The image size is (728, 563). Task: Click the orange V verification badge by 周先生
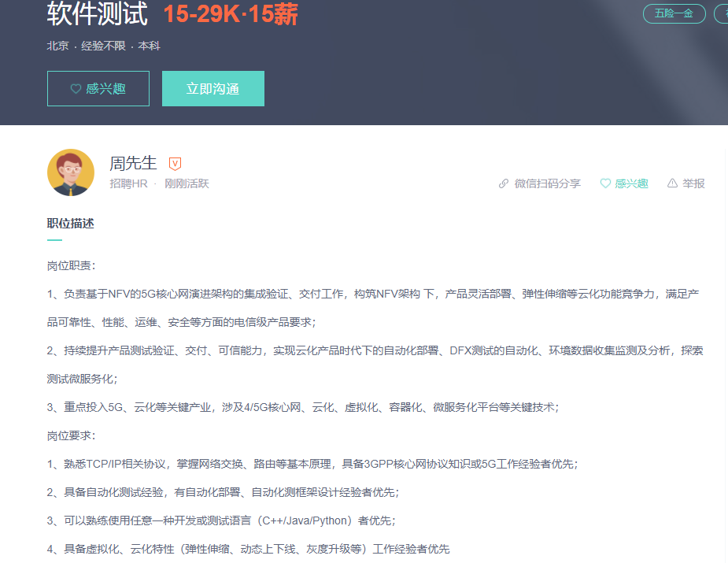click(175, 163)
